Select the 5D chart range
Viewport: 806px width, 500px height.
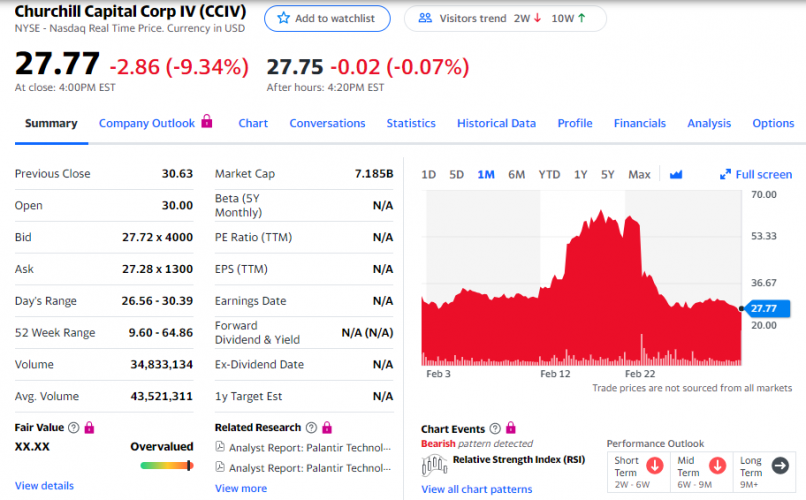(x=456, y=175)
